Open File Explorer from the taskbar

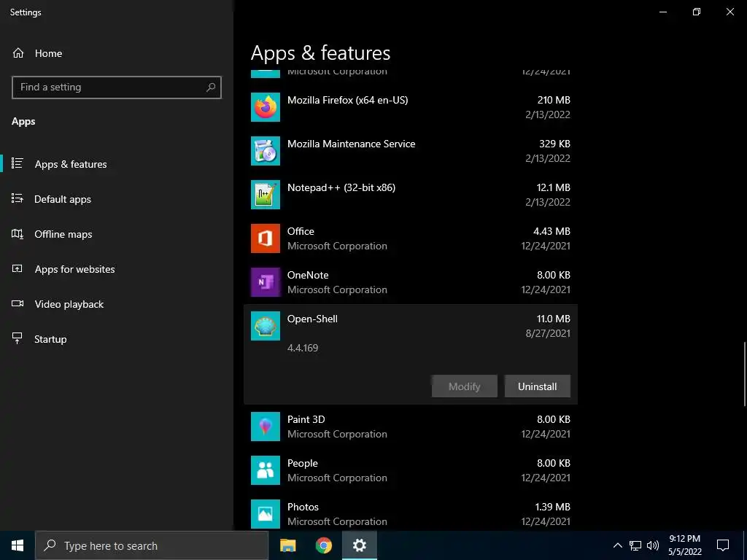[x=287, y=545]
